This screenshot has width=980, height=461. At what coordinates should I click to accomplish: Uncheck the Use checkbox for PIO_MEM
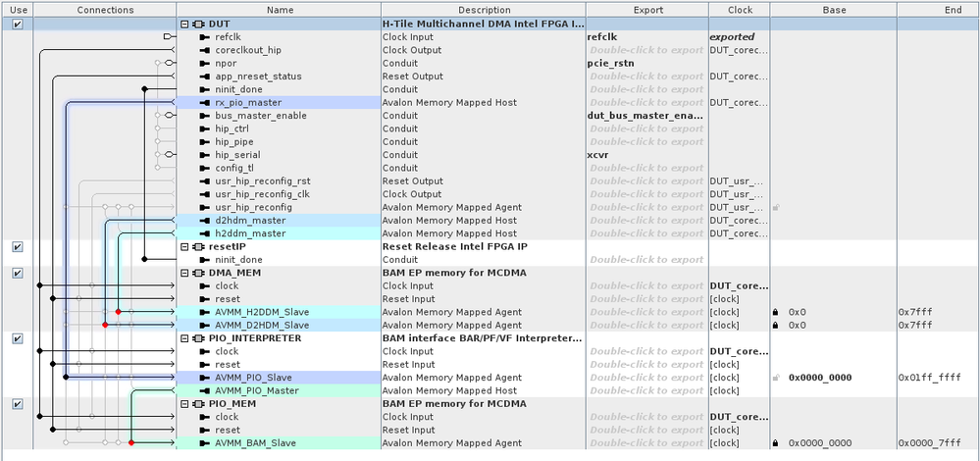17,404
